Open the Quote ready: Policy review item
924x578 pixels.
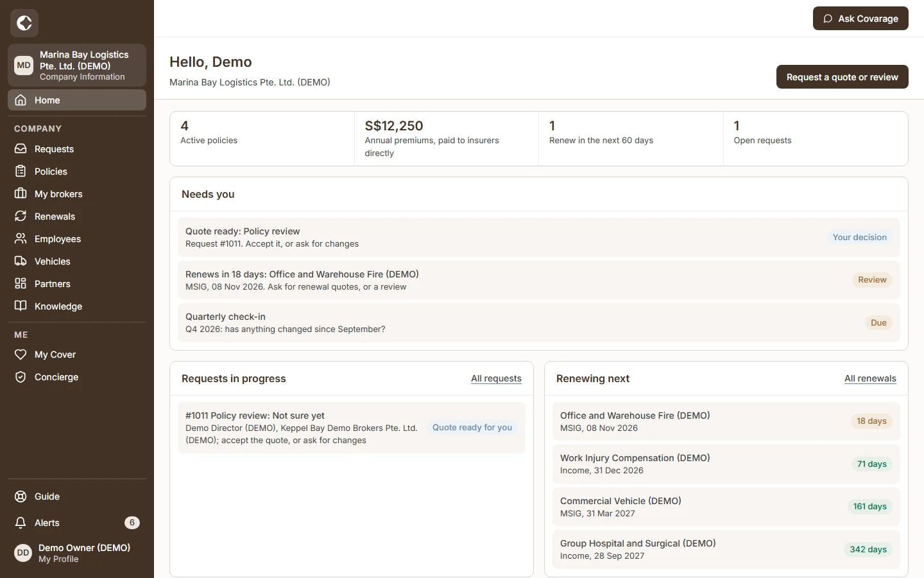tap(539, 238)
